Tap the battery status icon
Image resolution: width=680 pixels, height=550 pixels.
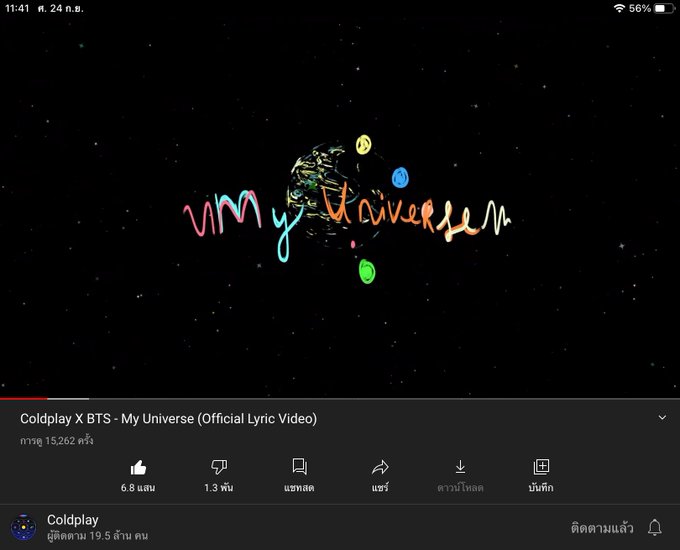(664, 8)
